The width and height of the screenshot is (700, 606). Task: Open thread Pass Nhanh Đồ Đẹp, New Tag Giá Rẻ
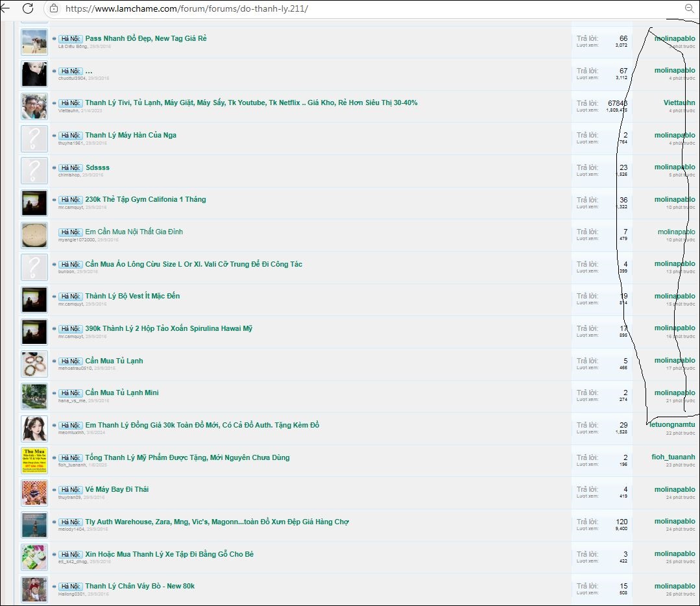(145, 38)
